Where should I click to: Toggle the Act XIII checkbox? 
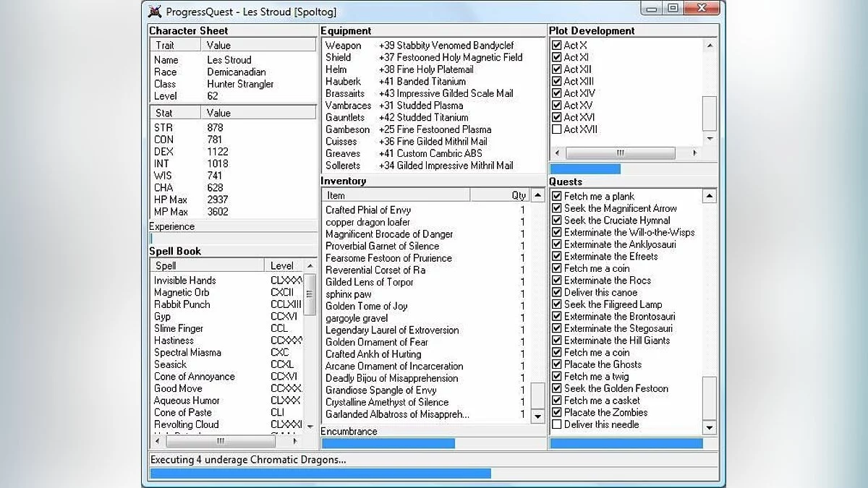tap(556, 81)
